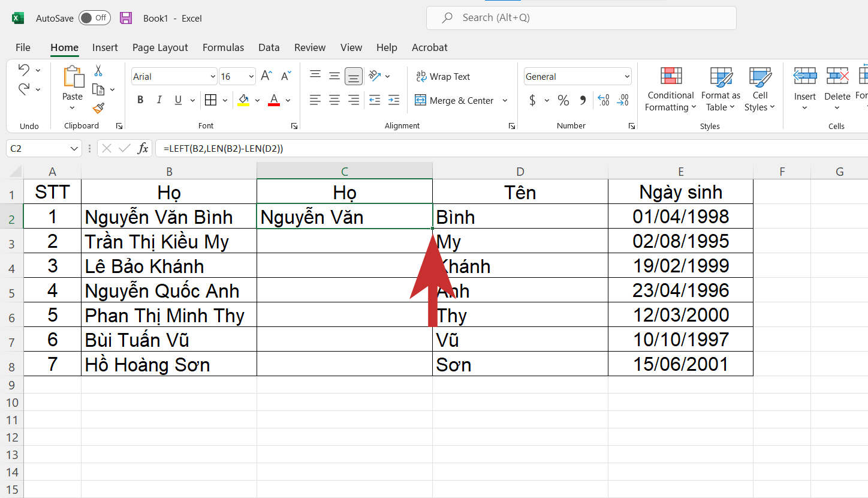Open the Fill Color dropdown arrow
Screen dimensions: 868x498
257,101
